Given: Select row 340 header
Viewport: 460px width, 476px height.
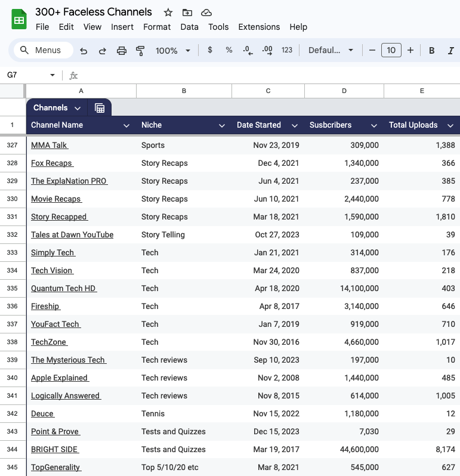Looking at the screenshot, I should pyautogui.click(x=13, y=378).
